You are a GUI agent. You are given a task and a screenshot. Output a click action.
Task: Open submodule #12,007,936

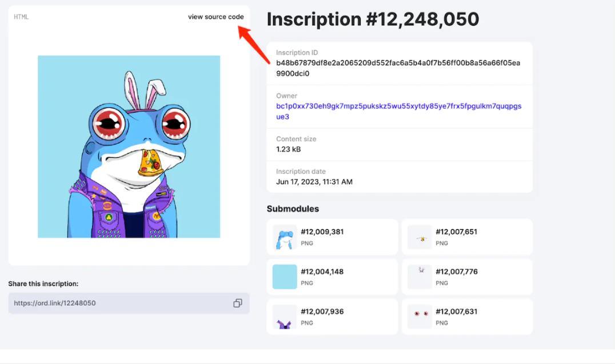322,311
